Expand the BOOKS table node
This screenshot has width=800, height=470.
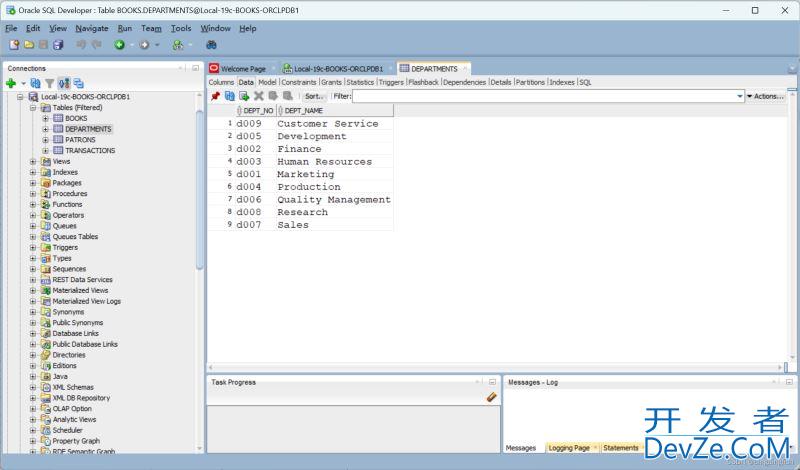click(45, 118)
